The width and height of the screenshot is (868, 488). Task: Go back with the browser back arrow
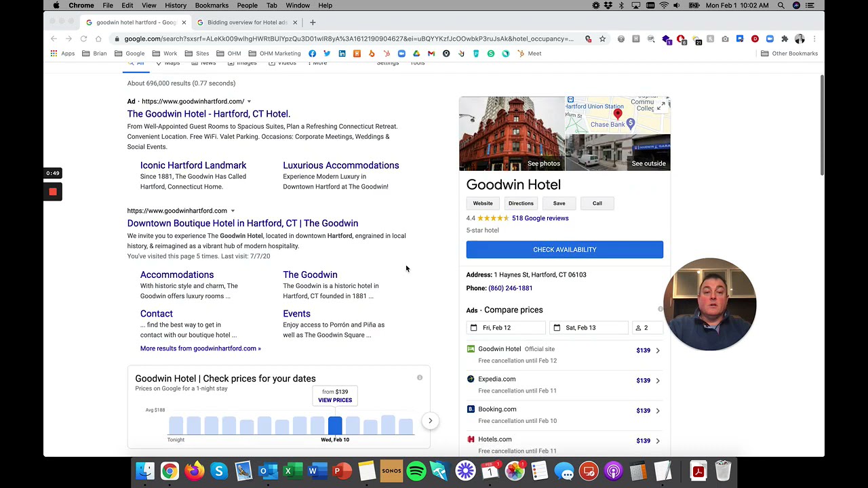coord(54,39)
